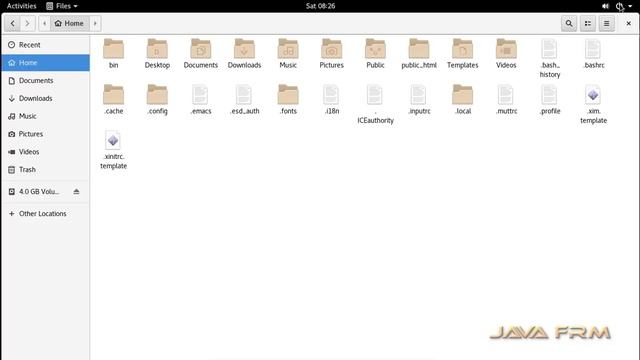Select the .bash_history file icon

pos(549,49)
